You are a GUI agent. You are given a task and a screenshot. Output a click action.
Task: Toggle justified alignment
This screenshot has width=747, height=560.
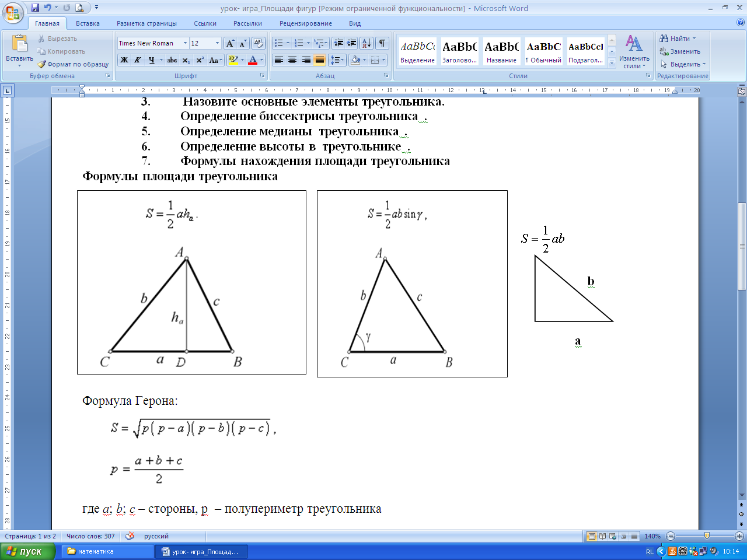coord(320,60)
